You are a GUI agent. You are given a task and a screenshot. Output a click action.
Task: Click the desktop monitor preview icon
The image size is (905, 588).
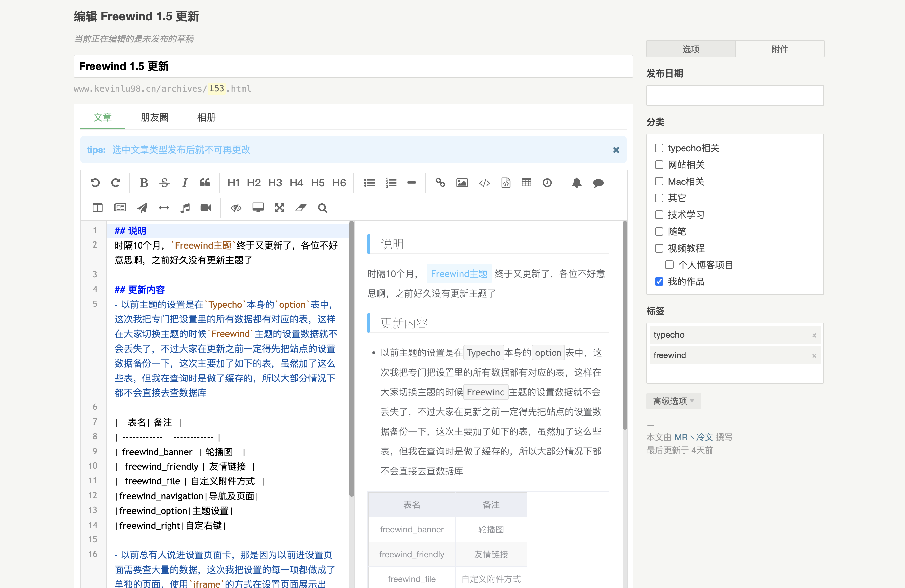coord(258,208)
